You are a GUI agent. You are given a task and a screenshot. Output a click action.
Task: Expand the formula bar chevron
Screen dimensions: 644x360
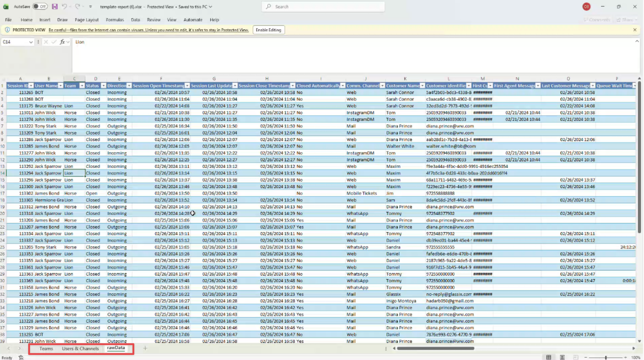click(637, 41)
